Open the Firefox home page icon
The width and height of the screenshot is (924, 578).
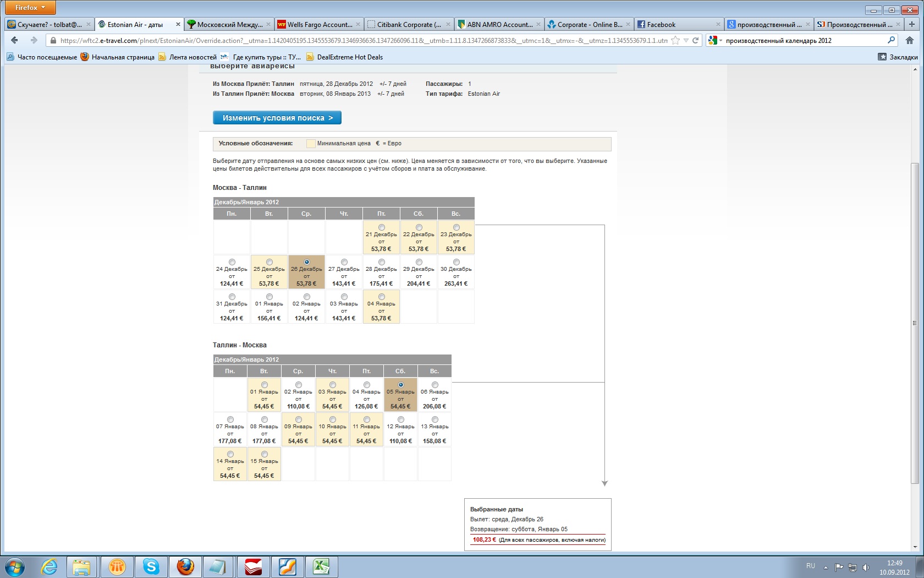(910, 40)
